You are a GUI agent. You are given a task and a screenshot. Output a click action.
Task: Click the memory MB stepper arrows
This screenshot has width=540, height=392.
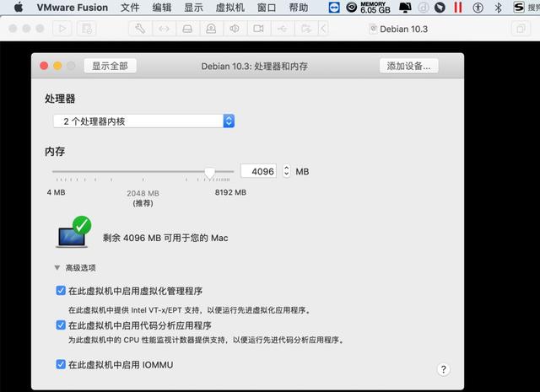click(287, 170)
